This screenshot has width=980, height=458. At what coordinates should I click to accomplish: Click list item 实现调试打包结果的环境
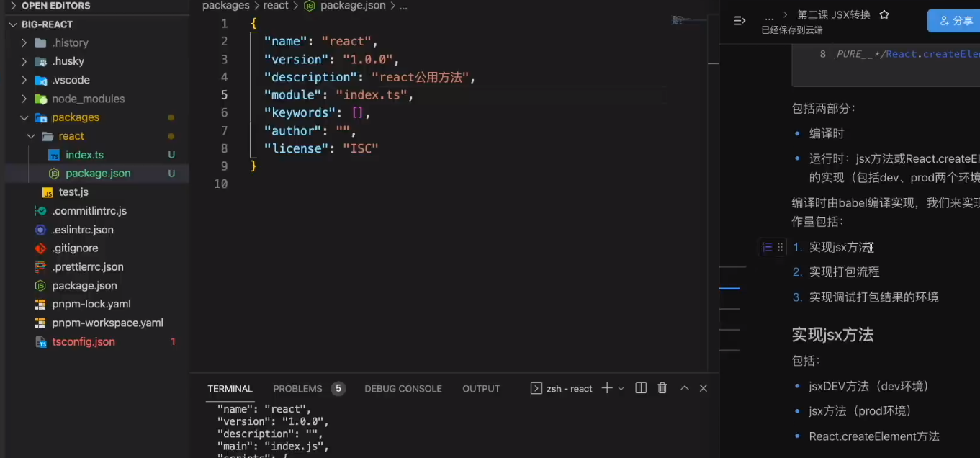click(874, 297)
